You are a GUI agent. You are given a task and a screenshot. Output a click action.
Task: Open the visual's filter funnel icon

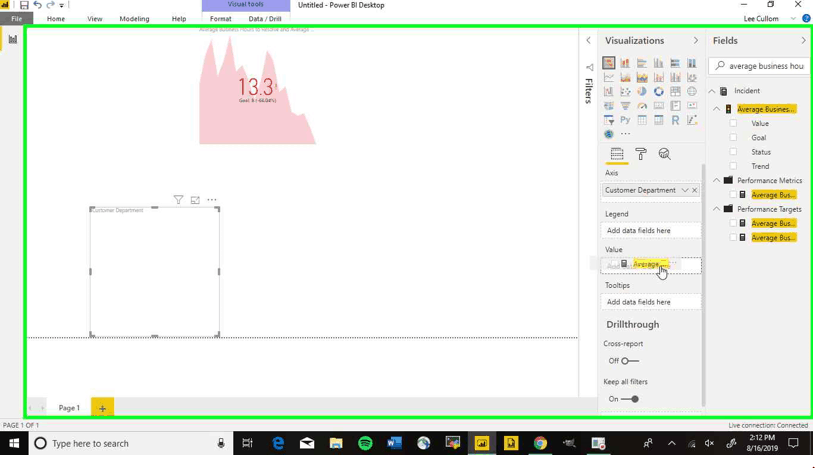(x=178, y=200)
